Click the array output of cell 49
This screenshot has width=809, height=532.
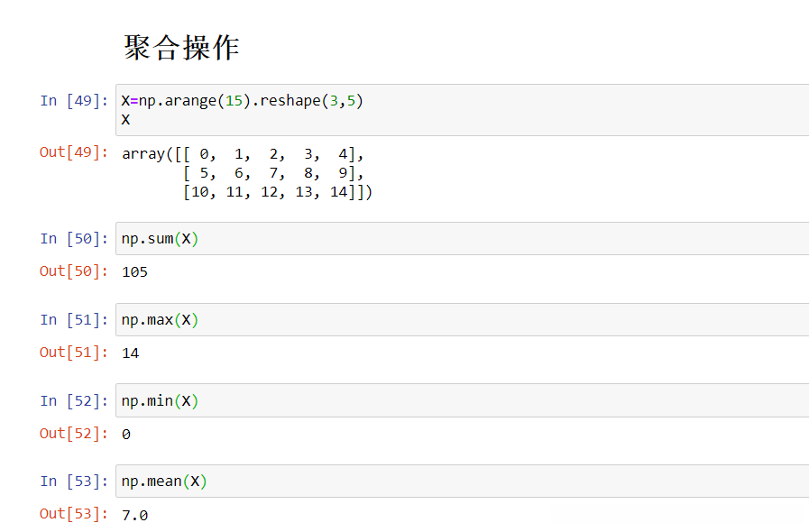coord(246,173)
